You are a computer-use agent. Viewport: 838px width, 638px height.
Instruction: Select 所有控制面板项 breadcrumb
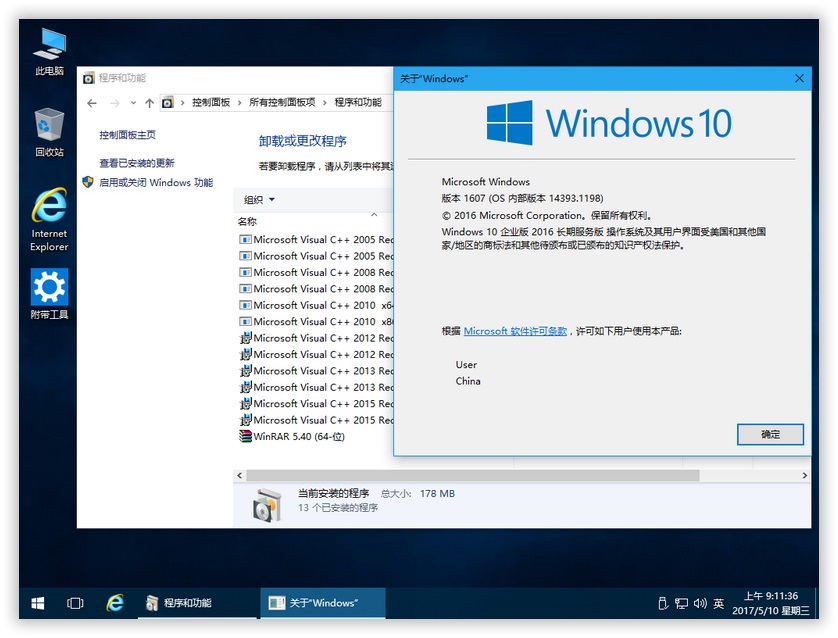(282, 102)
